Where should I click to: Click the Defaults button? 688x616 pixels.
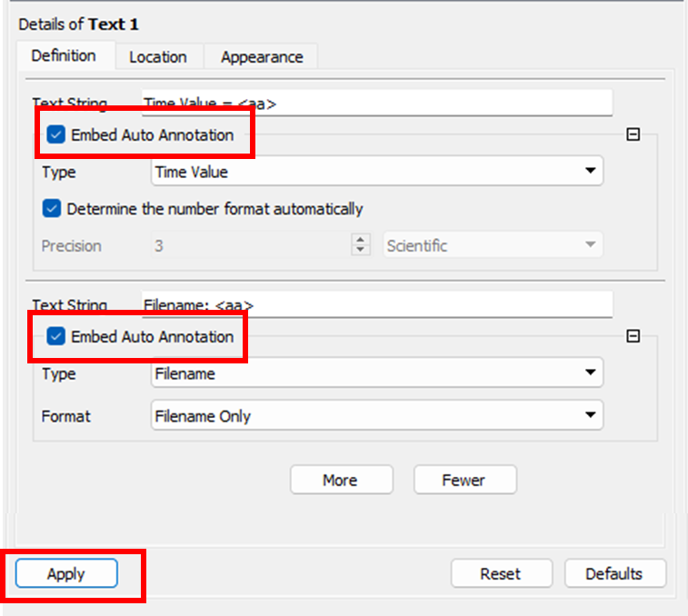pos(615,573)
